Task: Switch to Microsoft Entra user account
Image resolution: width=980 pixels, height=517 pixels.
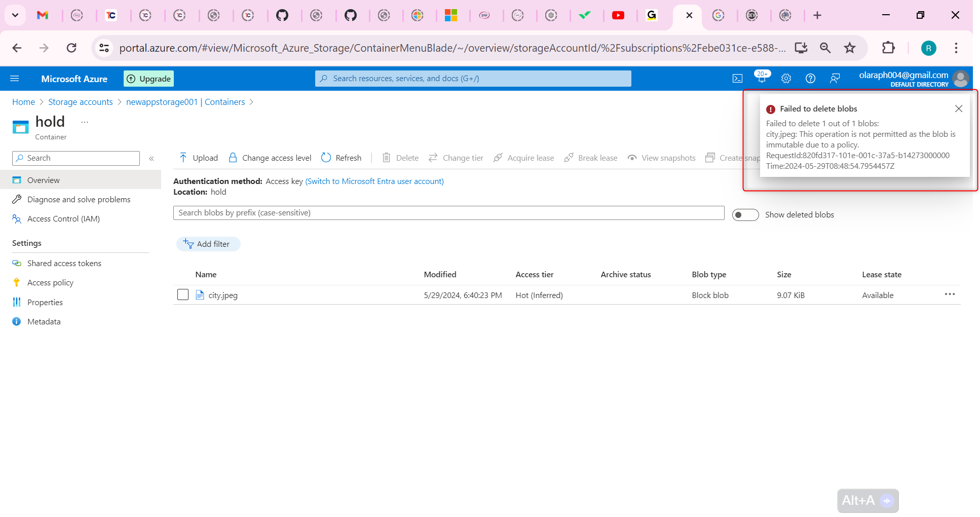Action: tap(374, 181)
